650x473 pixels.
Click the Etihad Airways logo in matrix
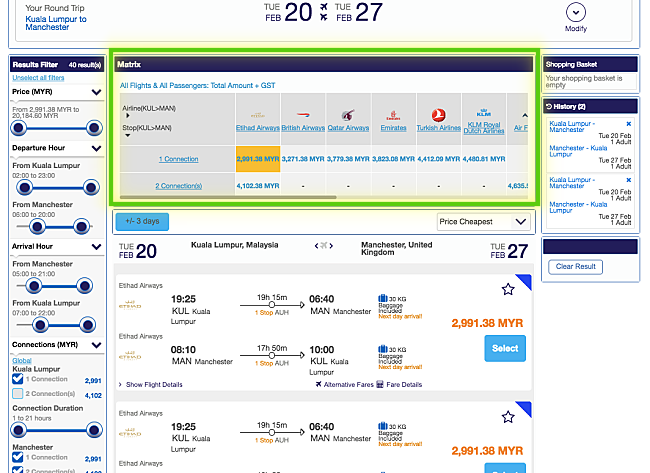257,115
